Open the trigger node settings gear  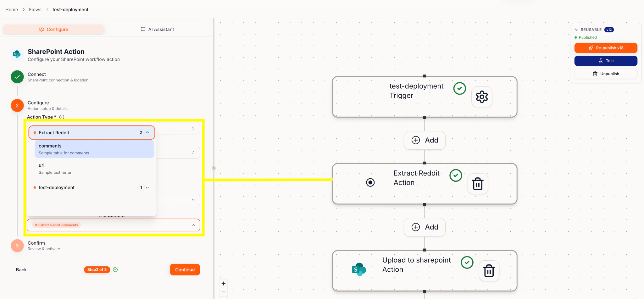click(x=482, y=97)
